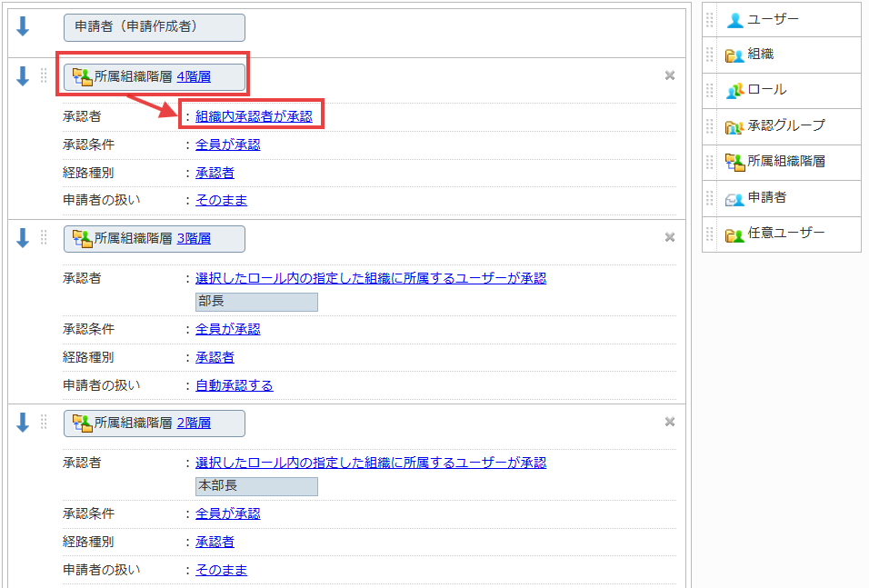Select the 任意ユーザー label in the side panel
This screenshot has width=869, height=588.
pyautogui.click(x=786, y=234)
